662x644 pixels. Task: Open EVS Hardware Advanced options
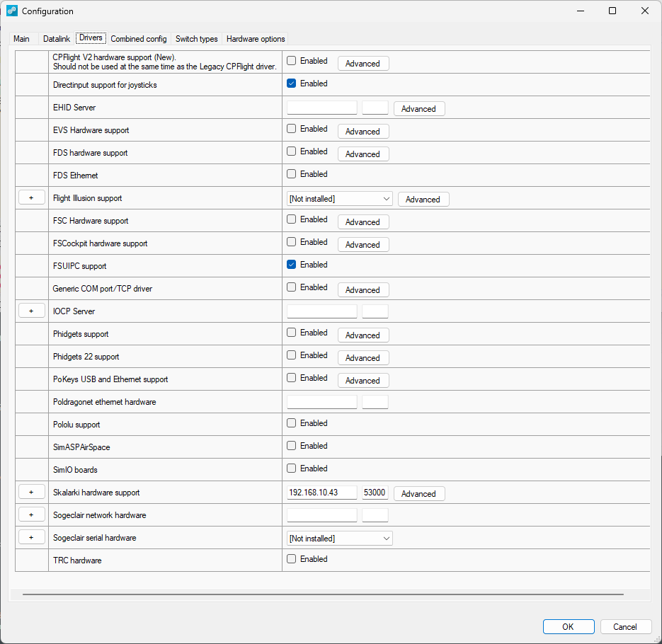363,132
